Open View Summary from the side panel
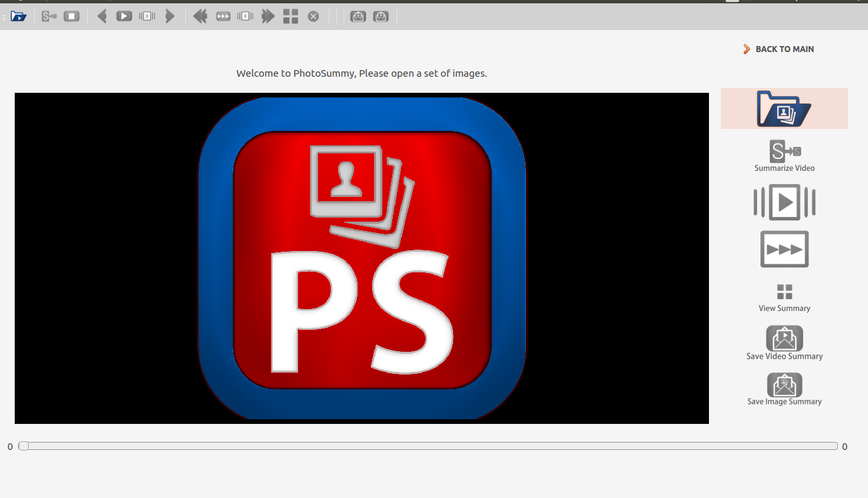Viewport: 868px width, 498px height. (784, 298)
